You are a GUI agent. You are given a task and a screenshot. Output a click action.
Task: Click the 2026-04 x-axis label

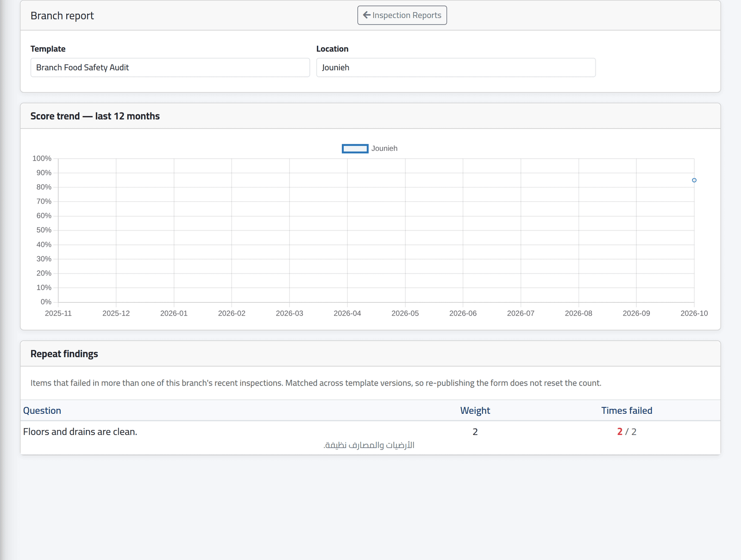click(x=347, y=313)
